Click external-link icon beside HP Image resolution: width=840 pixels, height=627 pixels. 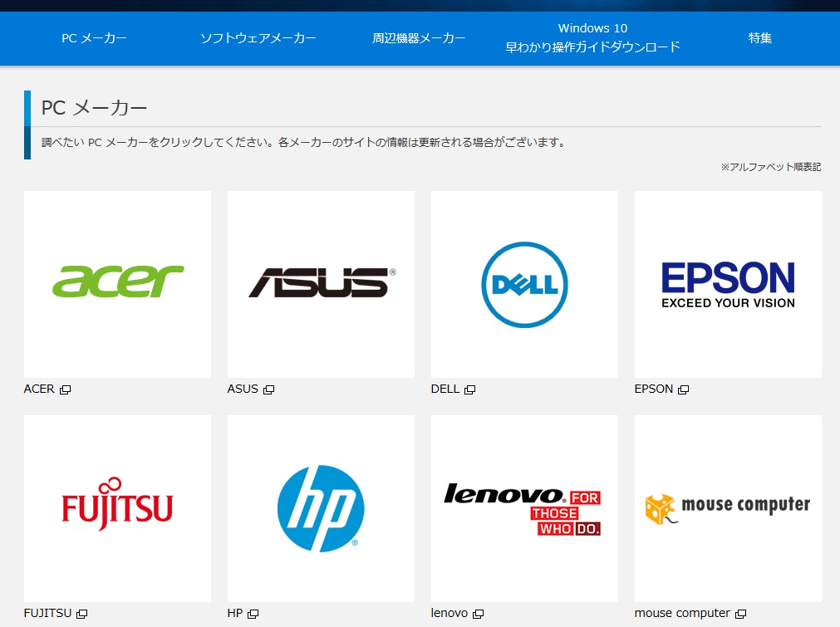pos(253,615)
